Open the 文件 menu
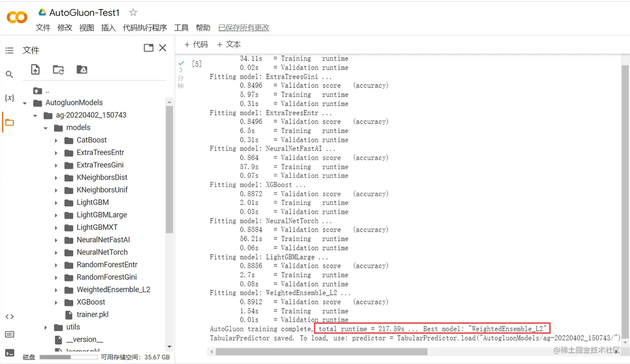The width and height of the screenshot is (630, 364). click(x=43, y=27)
